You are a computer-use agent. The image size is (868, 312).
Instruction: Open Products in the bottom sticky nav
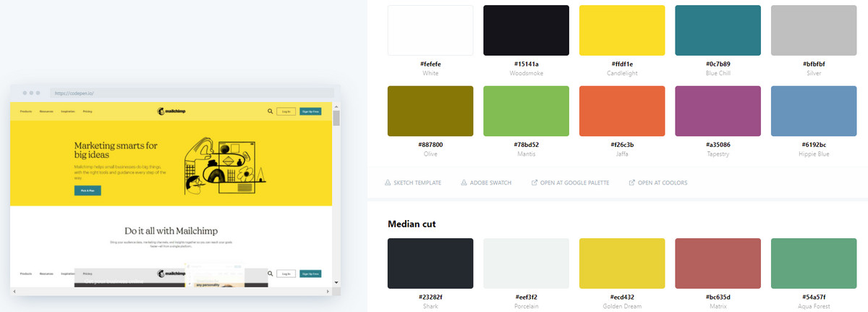point(26,274)
